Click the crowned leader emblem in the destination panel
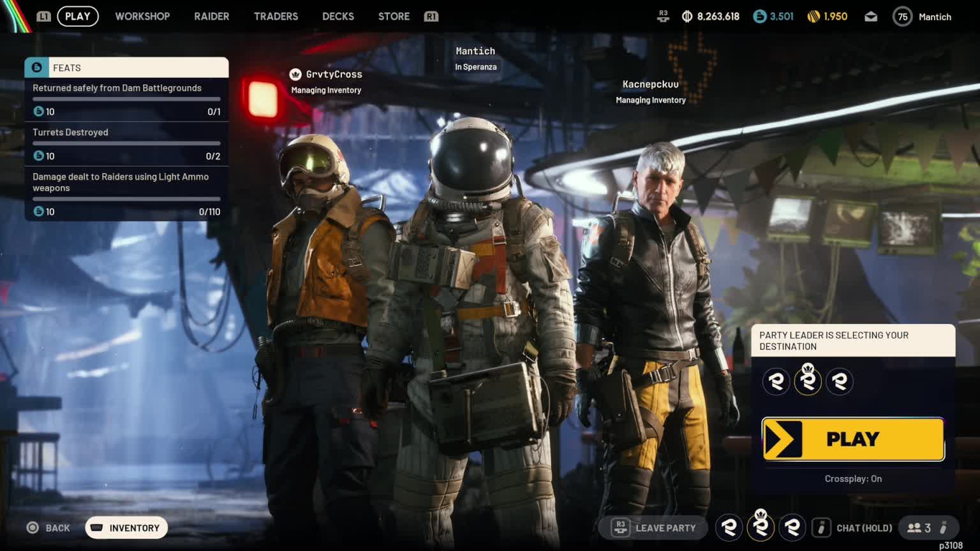This screenshot has width=980, height=551. pos(808,381)
